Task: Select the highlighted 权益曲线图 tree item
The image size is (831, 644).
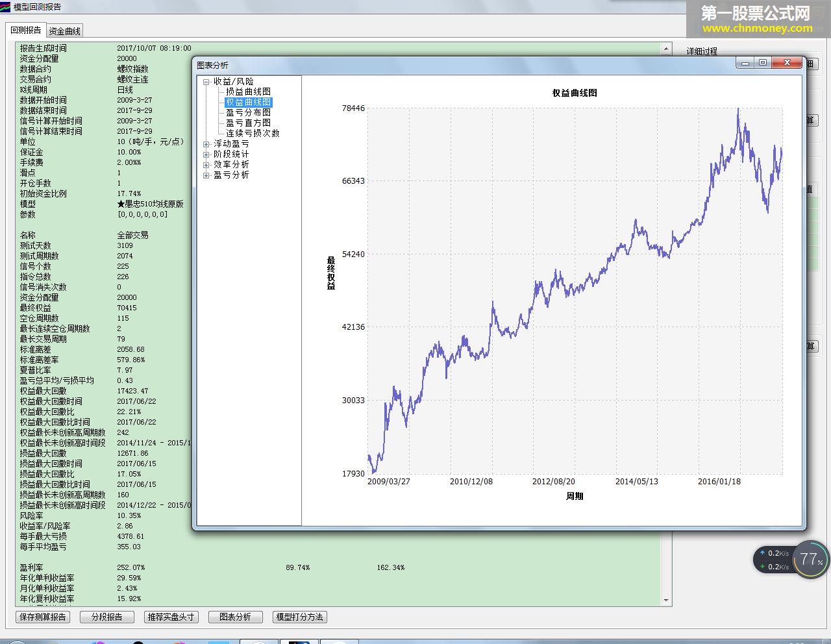Action: tap(248, 102)
